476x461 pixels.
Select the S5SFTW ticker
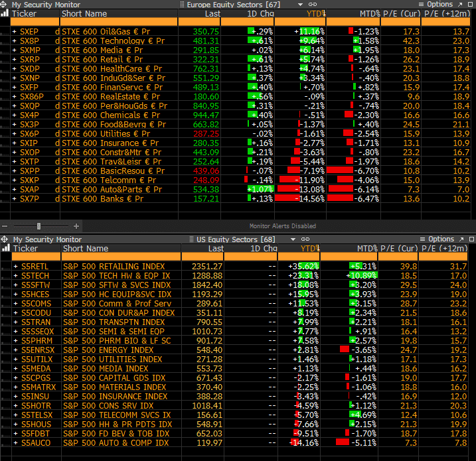(36, 285)
